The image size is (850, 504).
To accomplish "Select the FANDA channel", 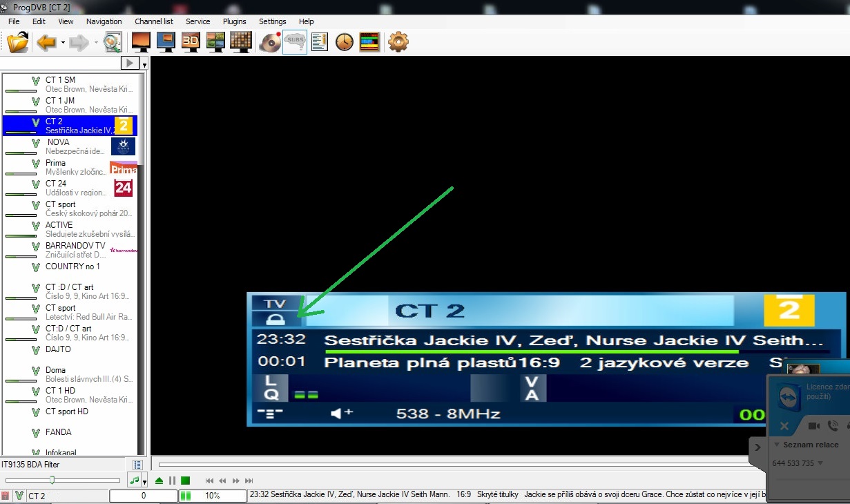I will [70, 436].
